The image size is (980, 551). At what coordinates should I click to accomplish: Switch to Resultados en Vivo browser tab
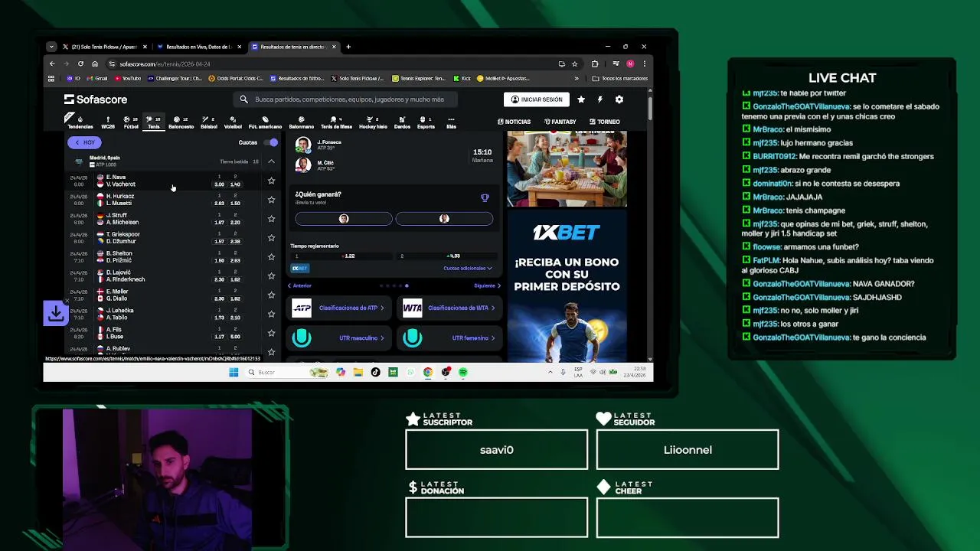coord(198,47)
